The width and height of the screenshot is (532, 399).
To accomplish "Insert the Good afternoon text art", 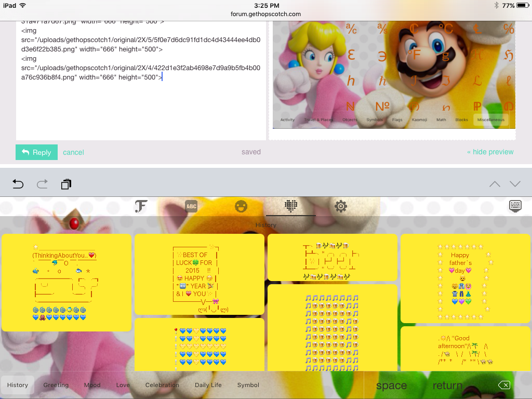I will click(x=465, y=349).
